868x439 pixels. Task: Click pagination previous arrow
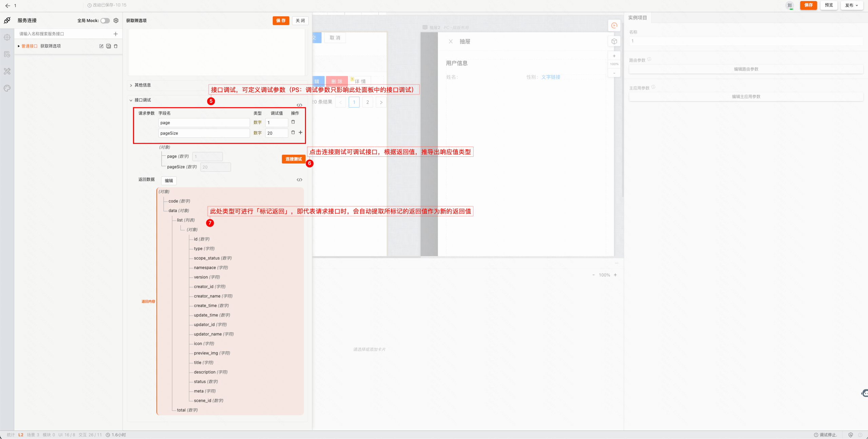[x=341, y=102]
